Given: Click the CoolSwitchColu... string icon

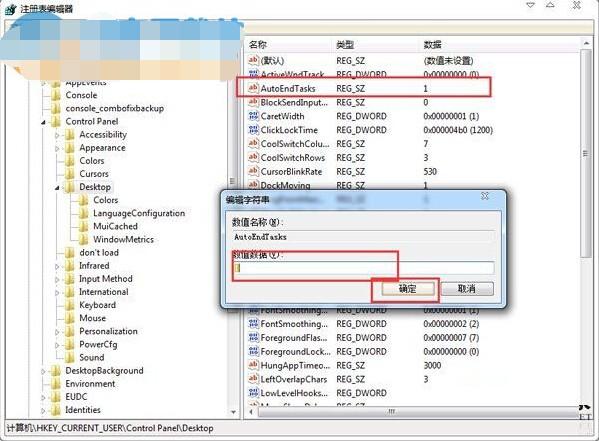Looking at the screenshot, I should click(x=253, y=144).
